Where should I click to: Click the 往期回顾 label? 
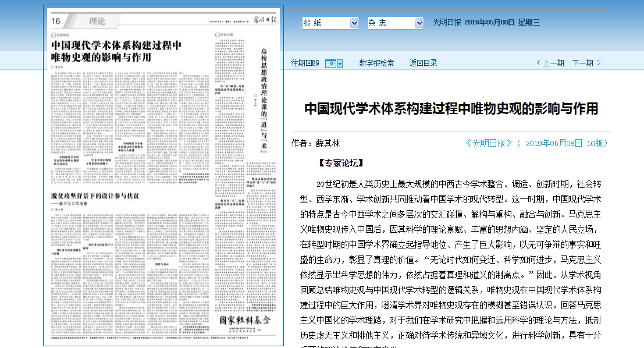coord(305,63)
